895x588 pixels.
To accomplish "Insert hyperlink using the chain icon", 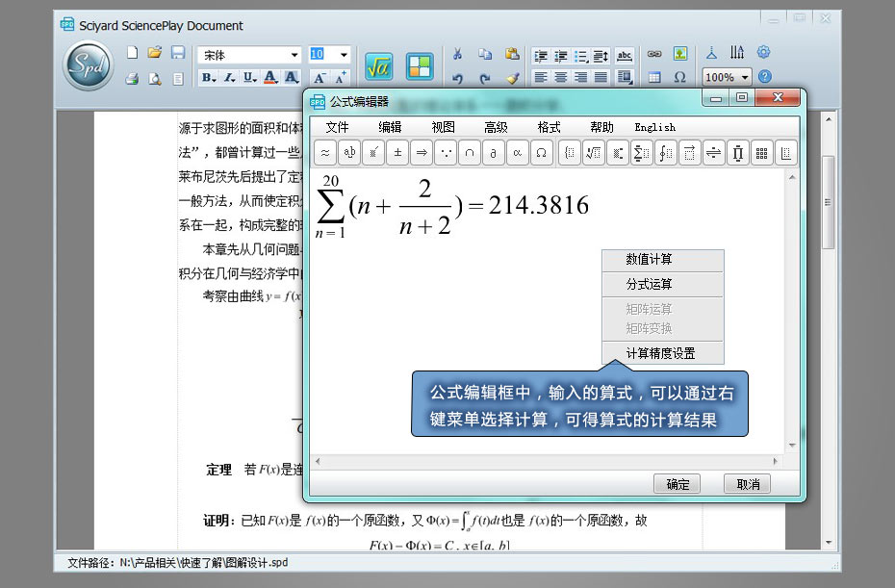I will 654,54.
